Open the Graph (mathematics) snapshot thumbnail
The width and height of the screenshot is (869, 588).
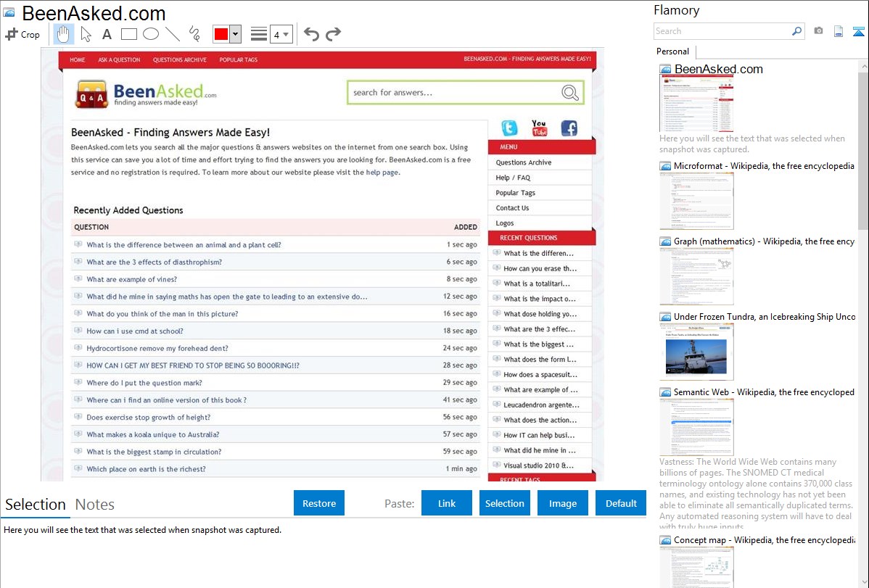(x=696, y=276)
